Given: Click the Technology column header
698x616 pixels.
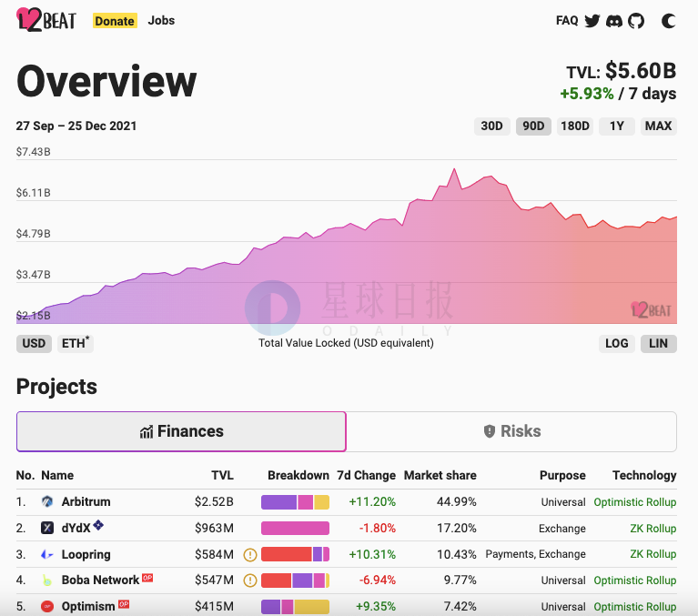Looking at the screenshot, I should [x=644, y=475].
